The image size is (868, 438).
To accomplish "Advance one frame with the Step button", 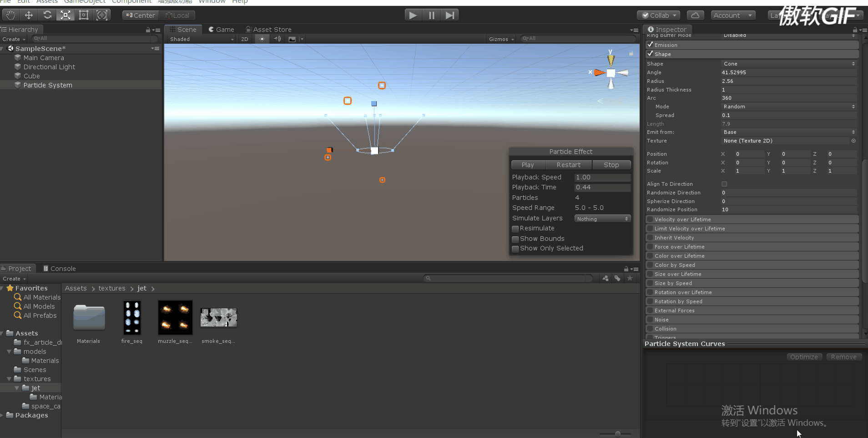I will pos(449,15).
